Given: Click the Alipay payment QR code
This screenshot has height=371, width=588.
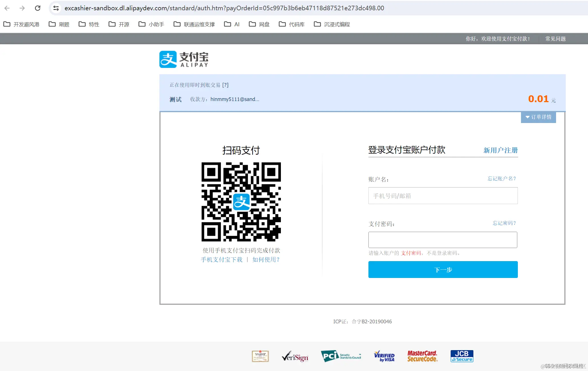Looking at the screenshot, I should point(241,202).
